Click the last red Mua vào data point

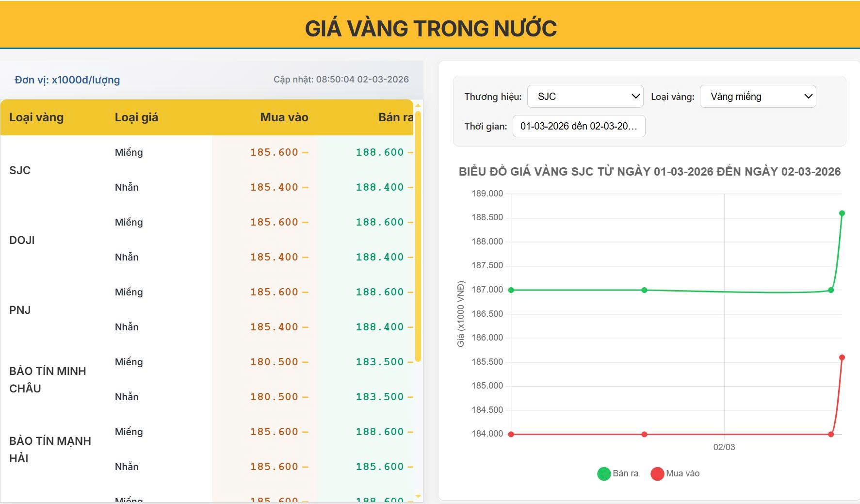pos(842,358)
